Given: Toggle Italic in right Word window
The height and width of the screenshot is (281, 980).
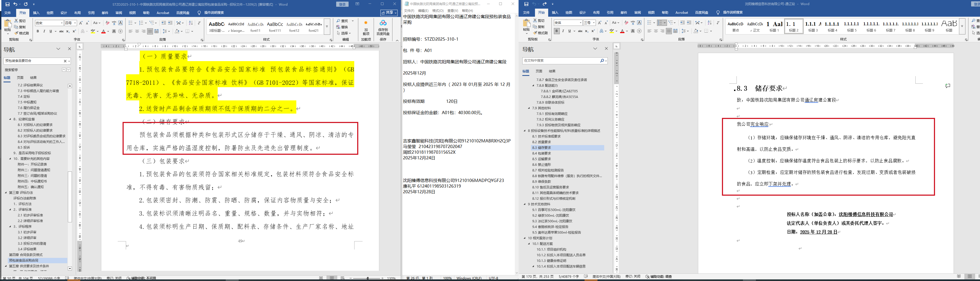Looking at the screenshot, I should click(x=563, y=31).
